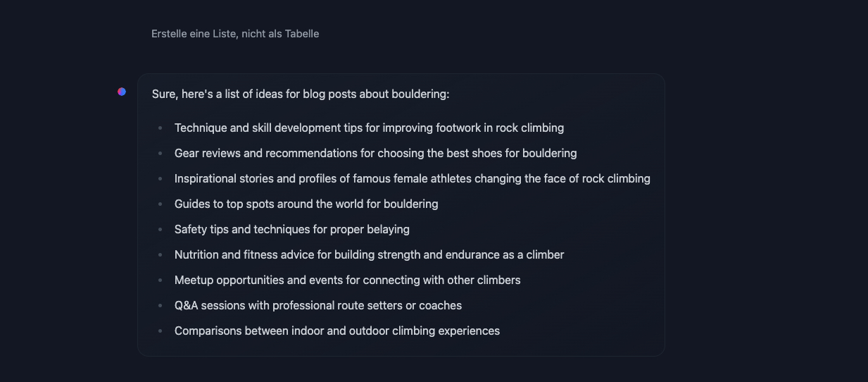868x382 pixels.
Task: Click the bullet dot before 'Meetup opportunities'
Action: tap(161, 281)
